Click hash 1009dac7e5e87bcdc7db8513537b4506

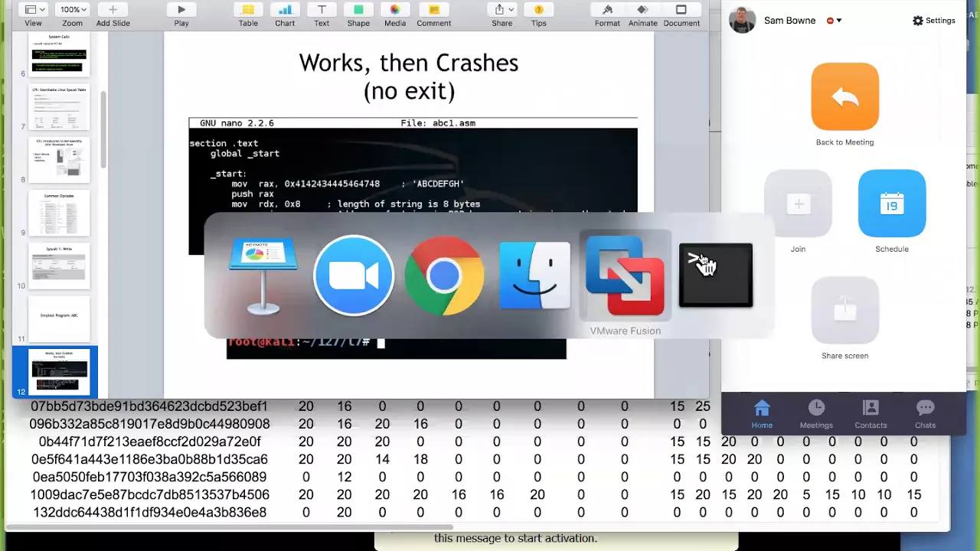pyautogui.click(x=149, y=494)
